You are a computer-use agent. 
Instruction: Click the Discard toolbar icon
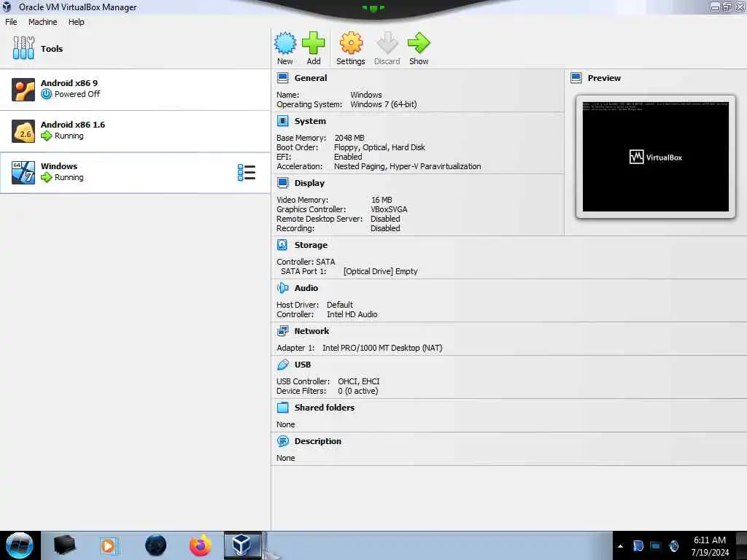point(387,43)
